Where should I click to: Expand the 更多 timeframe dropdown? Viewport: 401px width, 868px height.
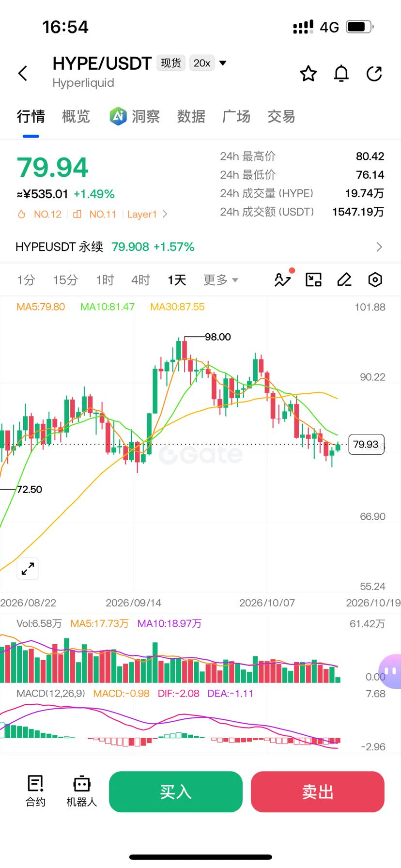click(221, 280)
